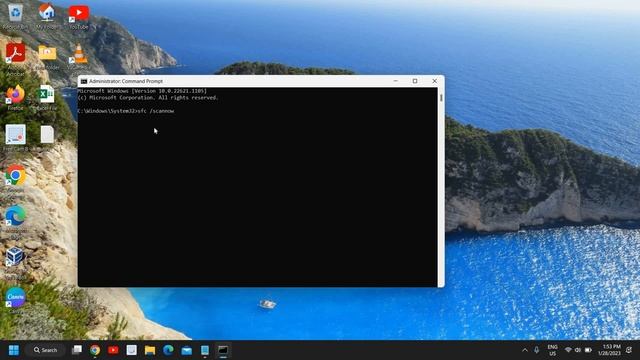
Task: Switch to Command Prompt in the taskbar
Action: click(x=223, y=350)
